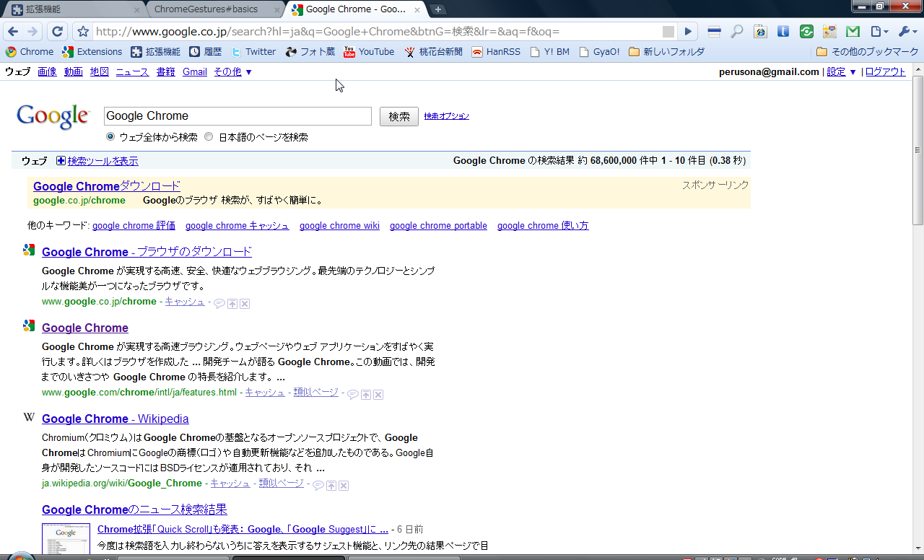This screenshot has height=560, width=924.
Task: Go back with the Back arrow button
Action: [x=14, y=32]
